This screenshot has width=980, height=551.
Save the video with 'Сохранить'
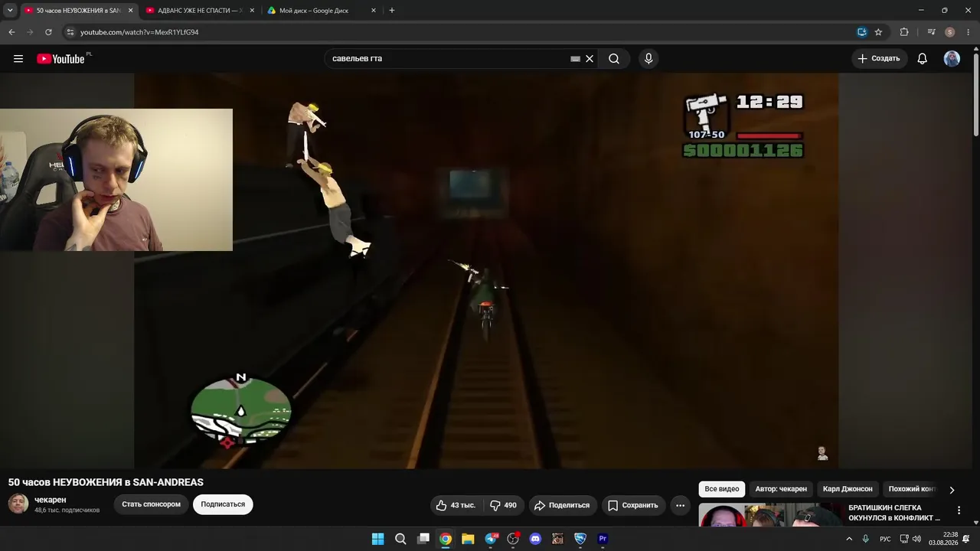click(633, 505)
